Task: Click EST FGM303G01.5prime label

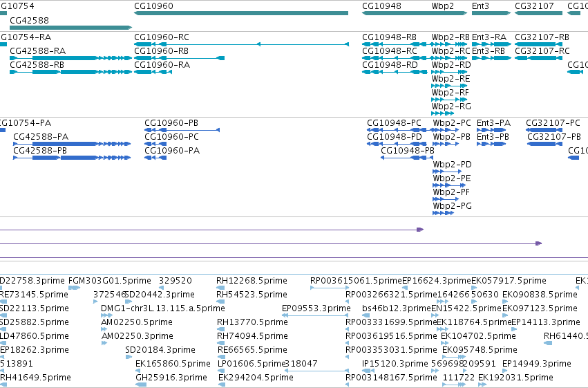Action: click(x=109, y=281)
